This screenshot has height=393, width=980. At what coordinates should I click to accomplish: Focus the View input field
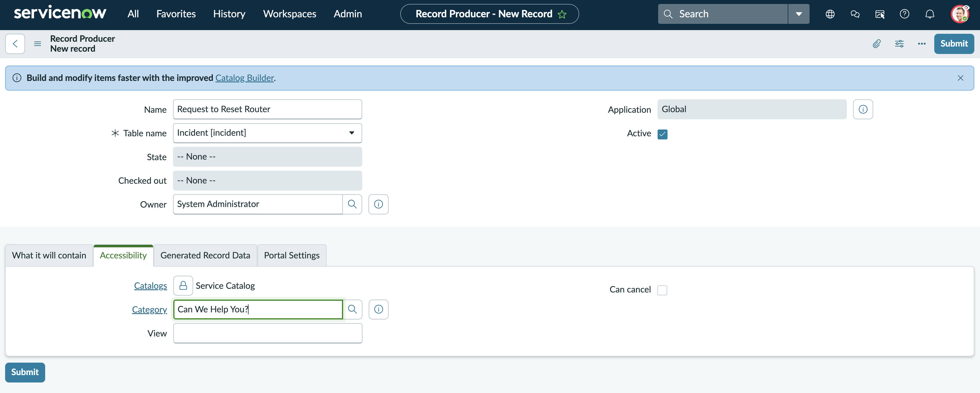pyautogui.click(x=268, y=333)
